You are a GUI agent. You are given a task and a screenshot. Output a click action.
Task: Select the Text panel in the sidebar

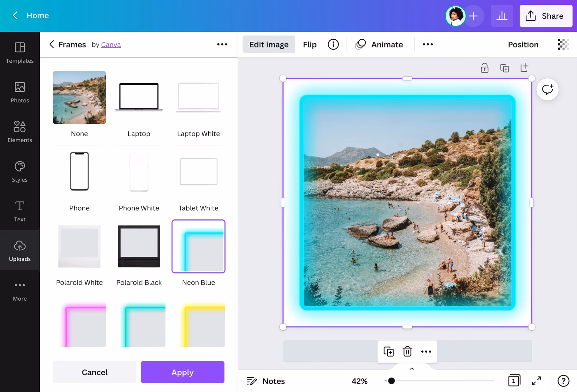point(20,211)
